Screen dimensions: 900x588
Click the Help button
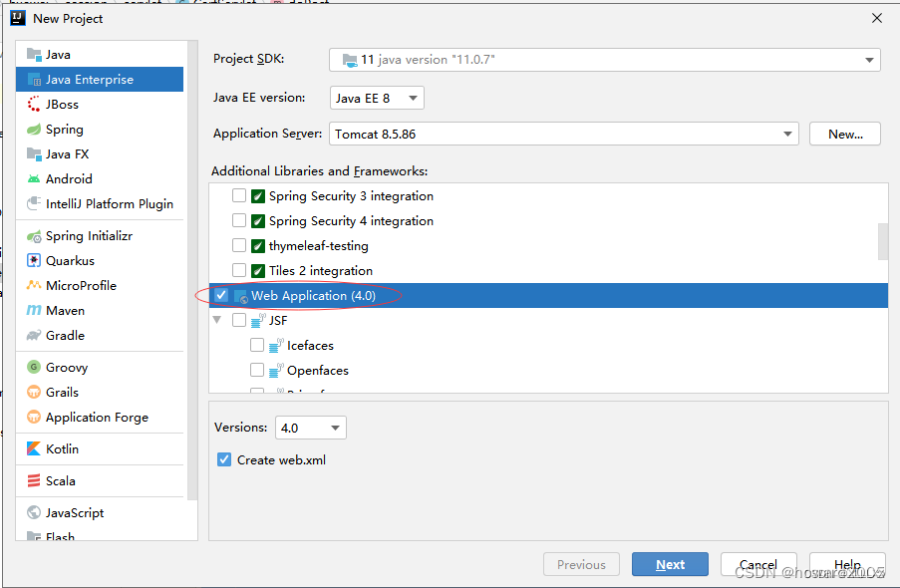pos(847,564)
